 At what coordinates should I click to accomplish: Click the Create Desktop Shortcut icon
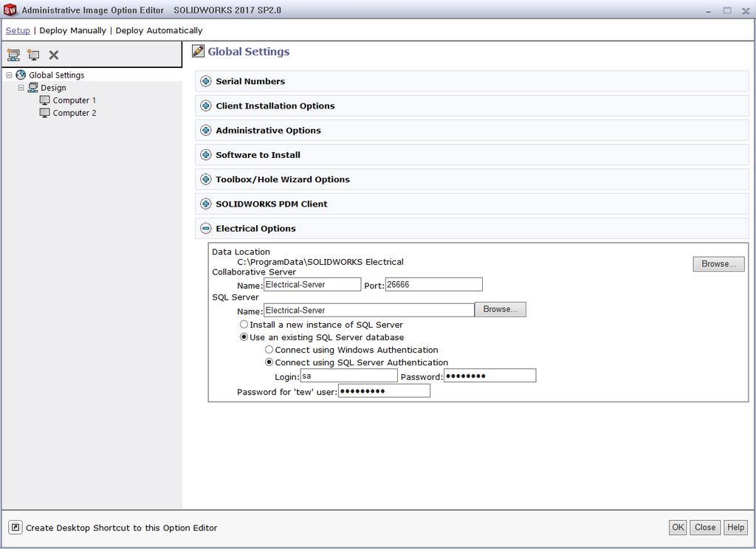point(15,528)
